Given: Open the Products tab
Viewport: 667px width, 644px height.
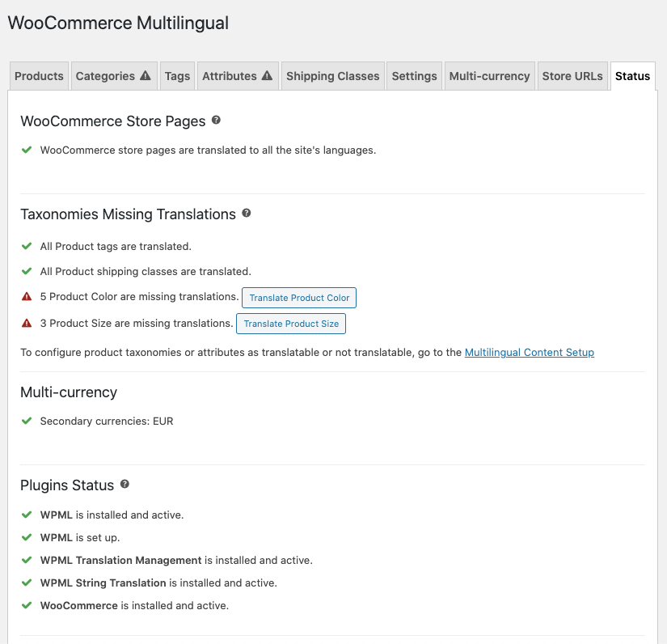Looking at the screenshot, I should (x=39, y=76).
